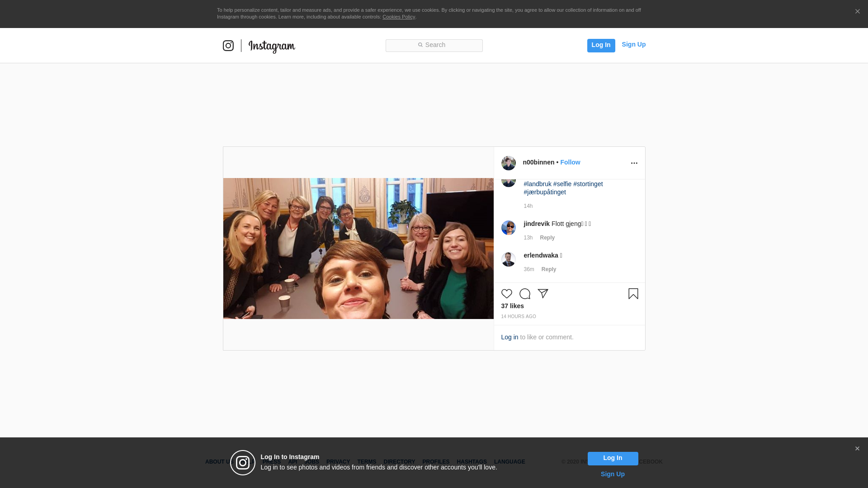Dismiss the cookie notice banner
The width and height of the screenshot is (868, 488).
[857, 12]
